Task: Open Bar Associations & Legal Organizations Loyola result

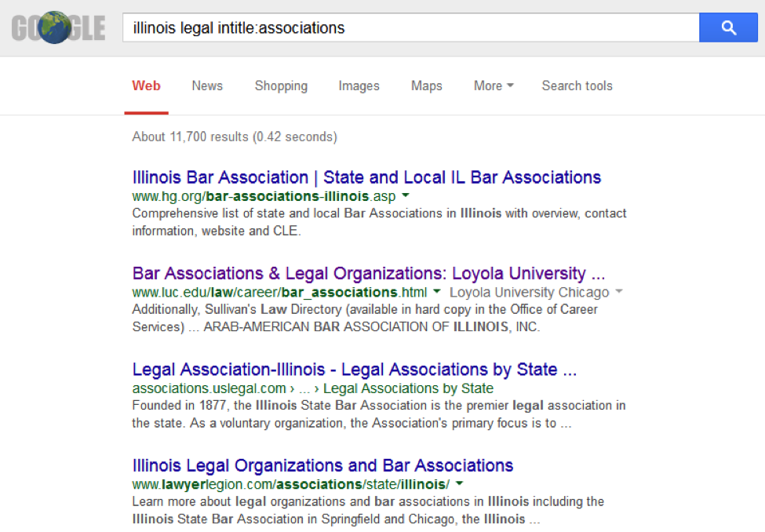Action: tap(369, 274)
